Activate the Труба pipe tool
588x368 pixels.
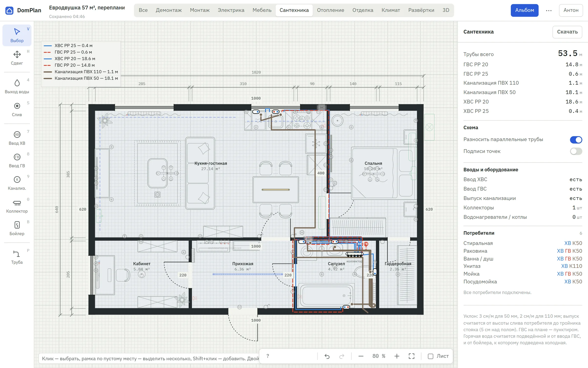tap(17, 257)
